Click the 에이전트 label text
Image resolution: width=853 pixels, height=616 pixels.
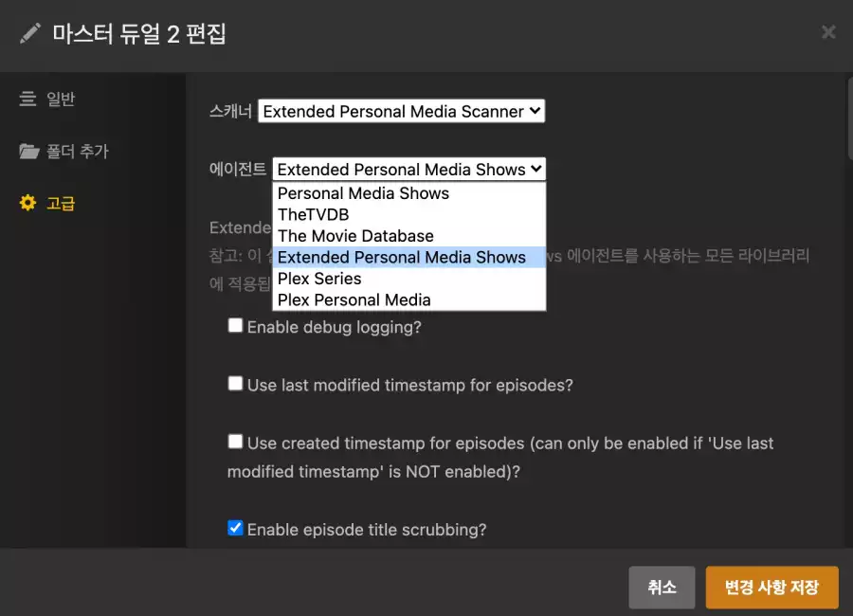pos(238,170)
